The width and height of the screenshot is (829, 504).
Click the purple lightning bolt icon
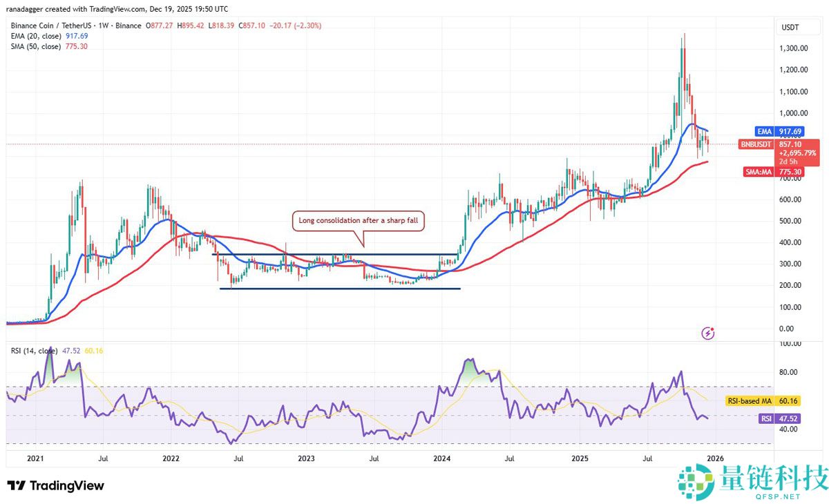click(707, 333)
